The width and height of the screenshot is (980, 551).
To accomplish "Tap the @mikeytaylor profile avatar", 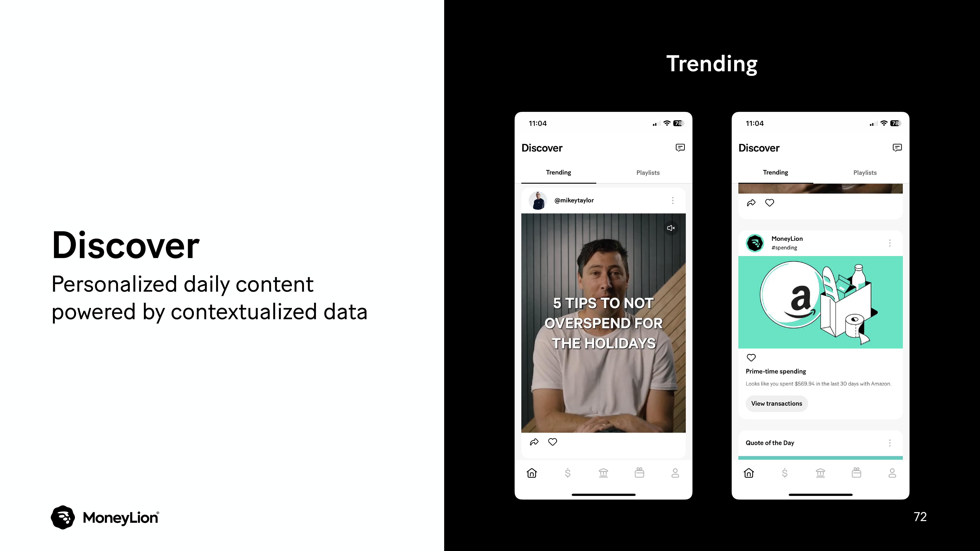I will (538, 200).
